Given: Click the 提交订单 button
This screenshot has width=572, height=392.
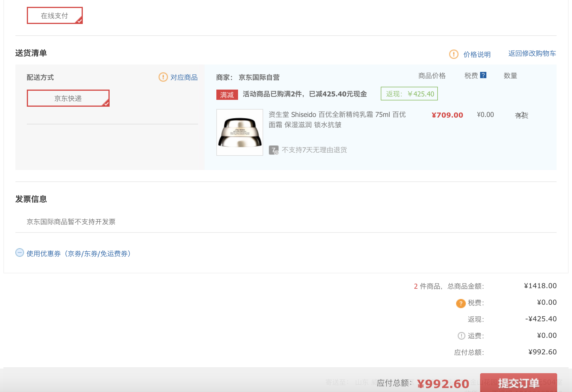Looking at the screenshot, I should [519, 383].
